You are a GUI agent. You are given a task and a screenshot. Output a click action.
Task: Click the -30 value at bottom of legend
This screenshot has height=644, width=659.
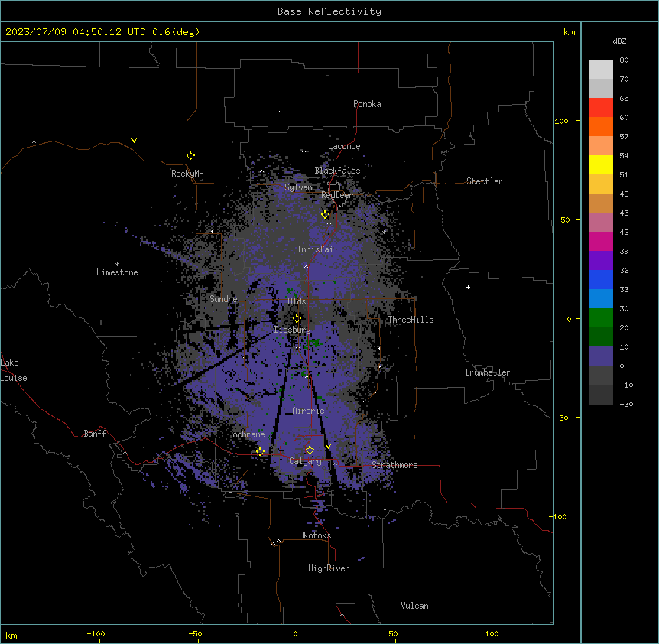(626, 405)
